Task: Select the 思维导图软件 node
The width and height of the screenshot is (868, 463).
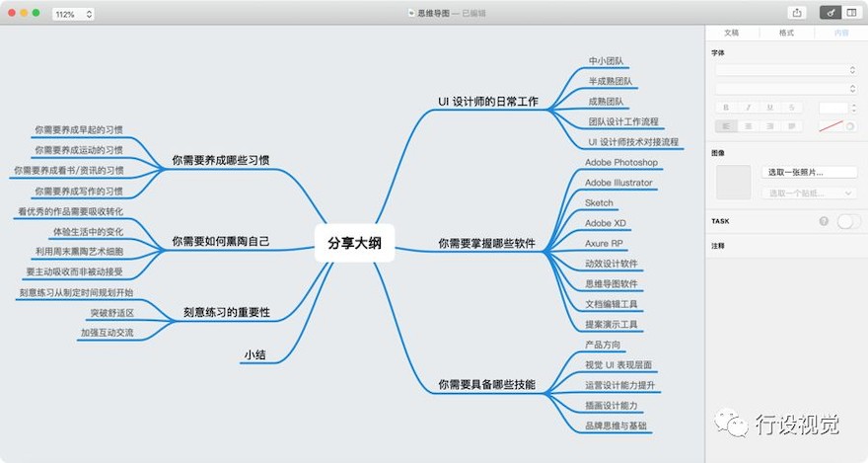Action: point(612,283)
